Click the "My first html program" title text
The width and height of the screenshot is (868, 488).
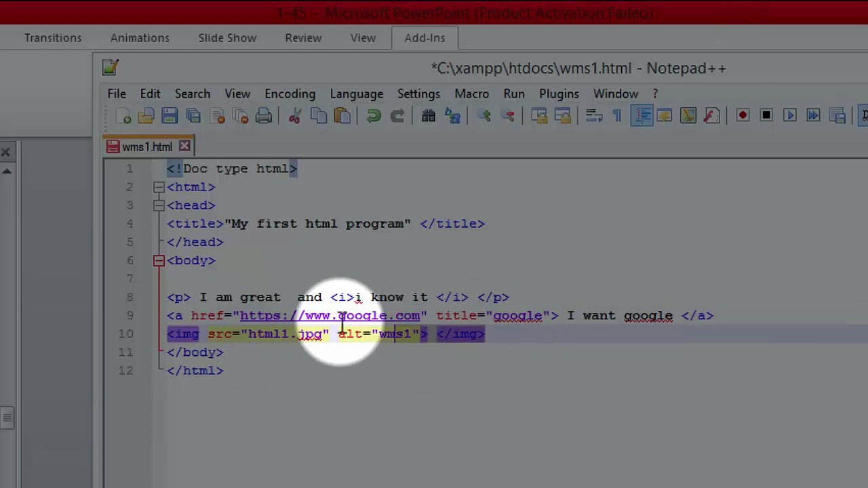pyautogui.click(x=317, y=224)
